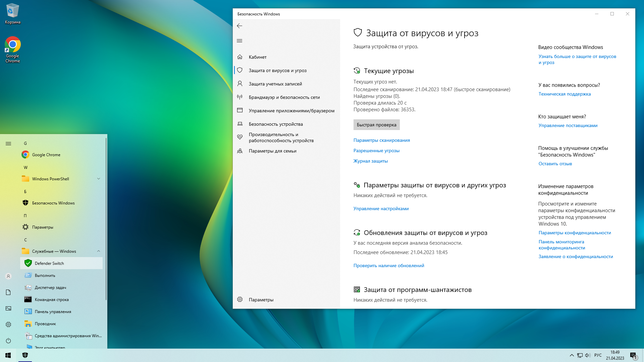Viewport: 644px width, 362px height.
Task: Launch Defender Switch from Start menu
Action: (61, 263)
